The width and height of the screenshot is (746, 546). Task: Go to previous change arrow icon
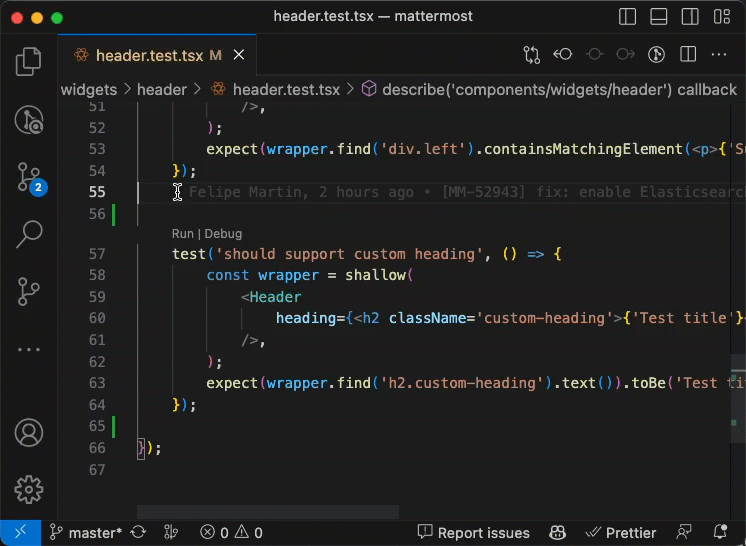coord(562,54)
